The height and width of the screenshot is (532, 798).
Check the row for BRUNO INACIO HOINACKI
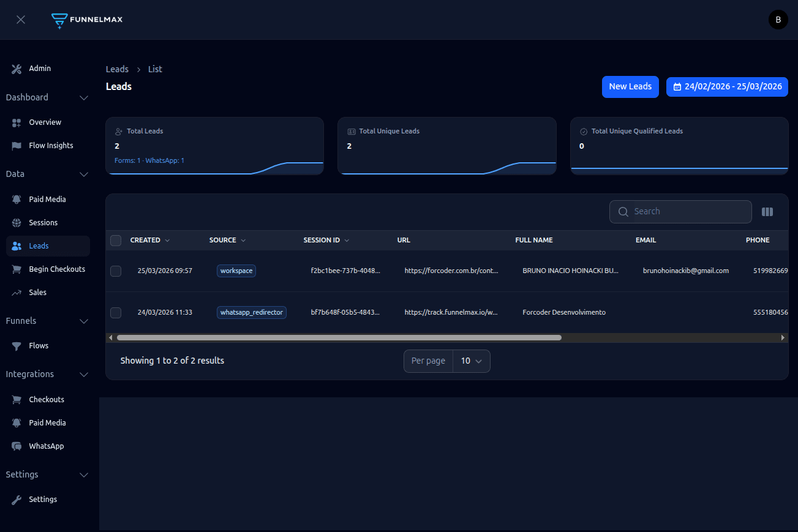[x=116, y=271]
